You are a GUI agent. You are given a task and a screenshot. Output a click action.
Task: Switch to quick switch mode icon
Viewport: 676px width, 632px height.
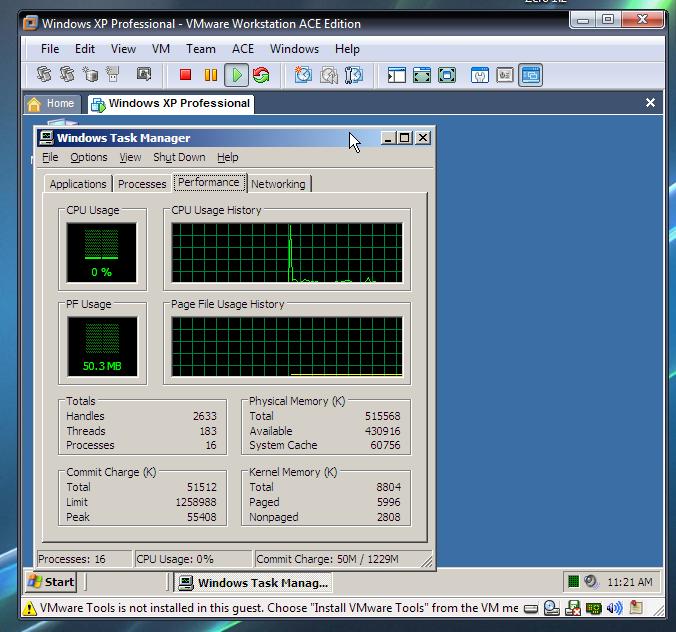click(422, 75)
